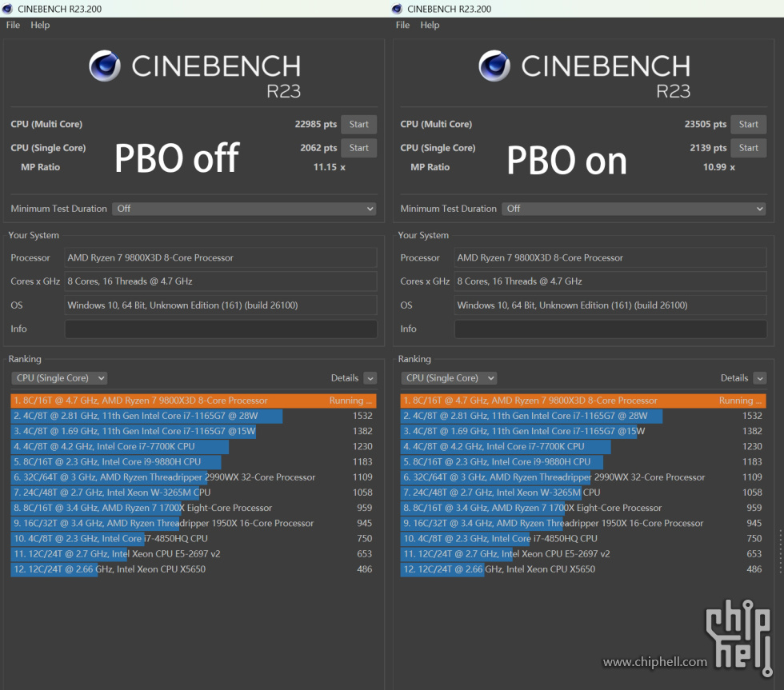Open File menu in left Cinebench window
The width and height of the screenshot is (784, 690).
point(13,25)
